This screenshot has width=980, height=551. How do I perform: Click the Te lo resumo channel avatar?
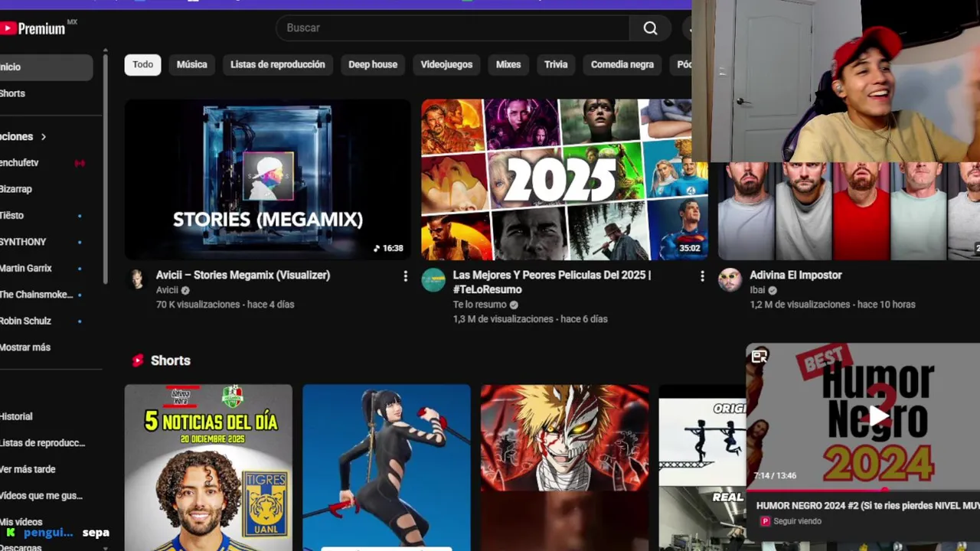coord(433,280)
